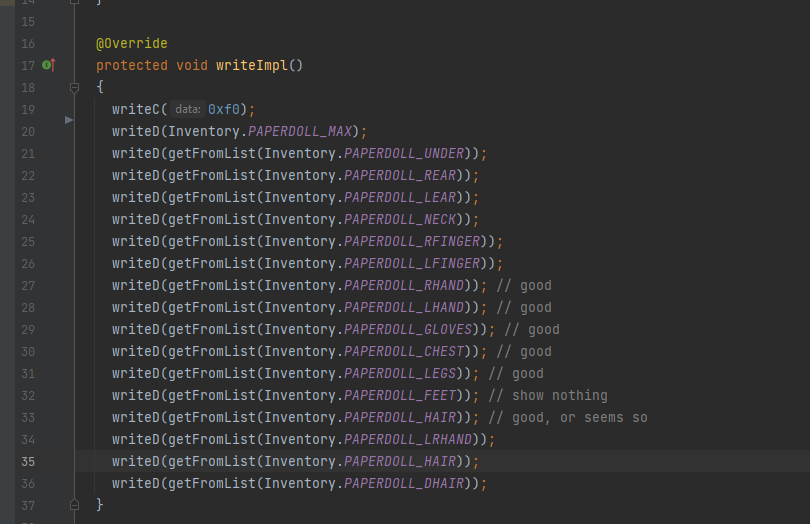
Task: Click the writeC method call
Action: (x=136, y=110)
